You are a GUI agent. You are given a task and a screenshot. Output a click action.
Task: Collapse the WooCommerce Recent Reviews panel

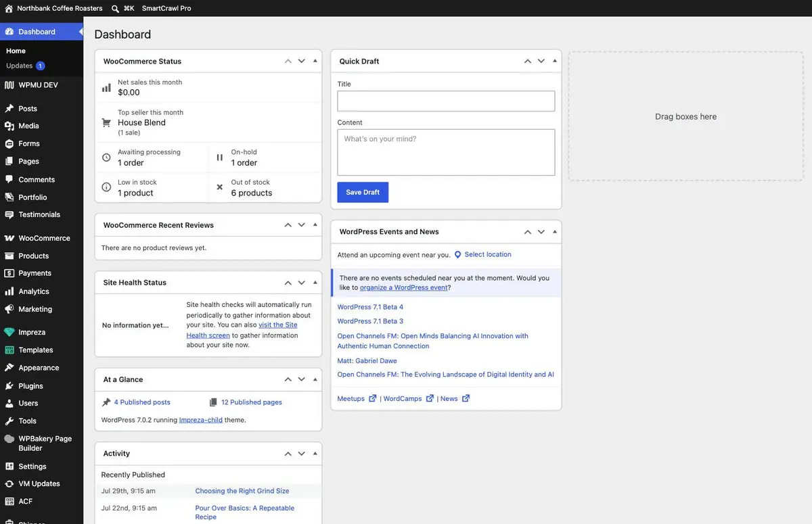point(315,225)
